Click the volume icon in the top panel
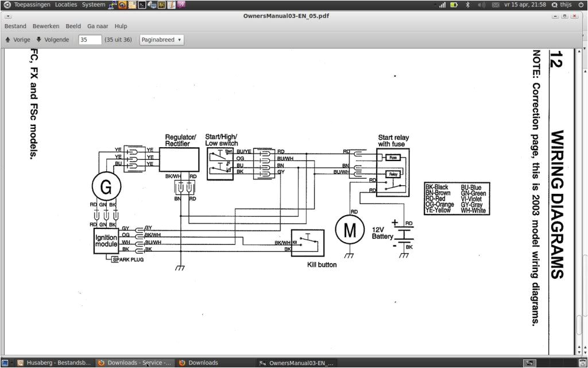Screen dimensions: 588x368 (x=482, y=5)
